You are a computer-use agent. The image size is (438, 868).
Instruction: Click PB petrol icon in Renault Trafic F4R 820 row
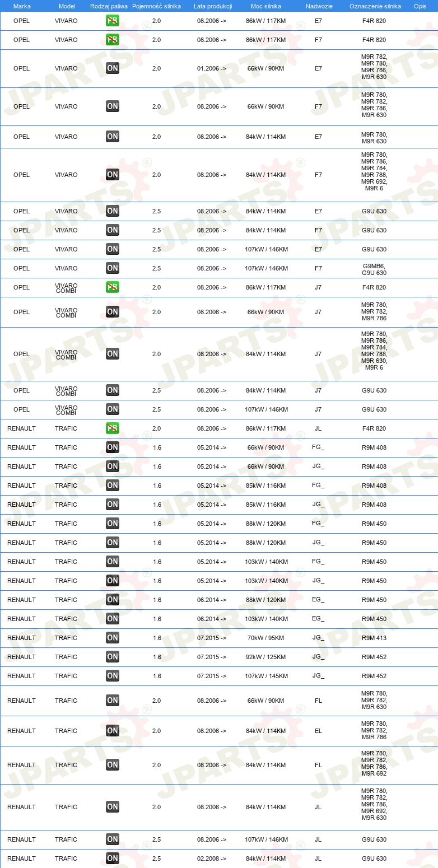point(113,428)
